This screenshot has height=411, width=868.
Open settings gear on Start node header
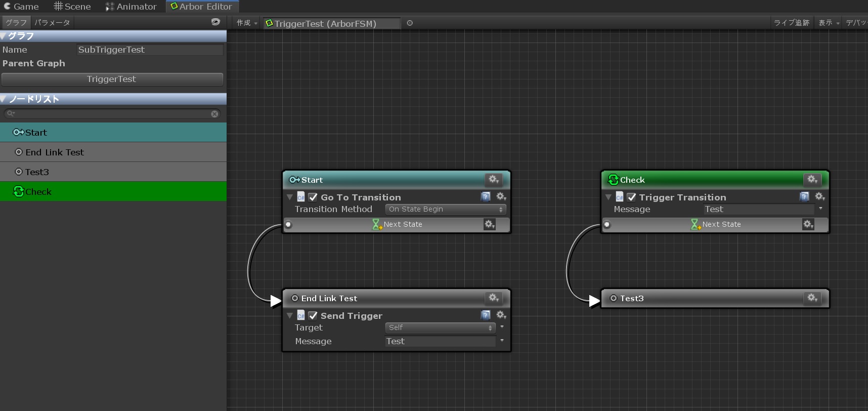pos(493,179)
